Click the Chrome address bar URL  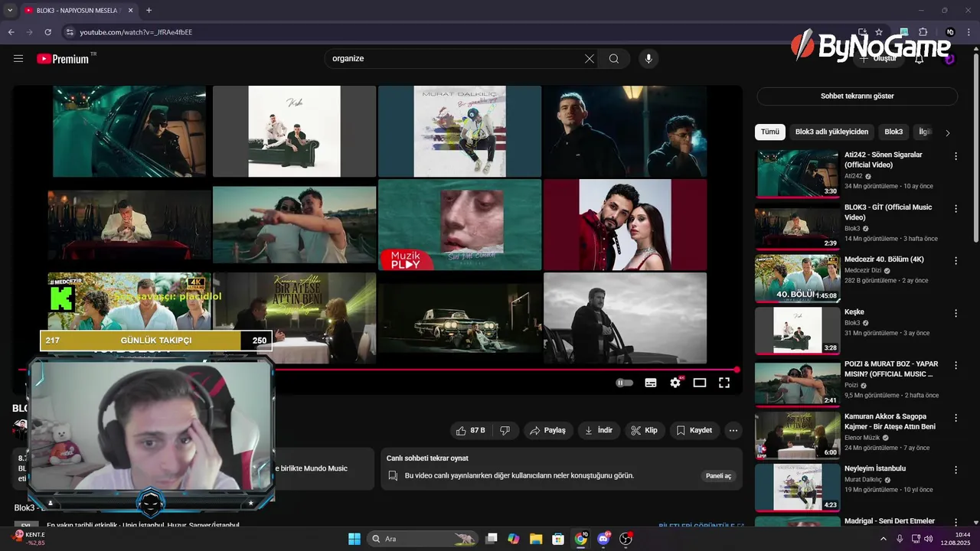[136, 32]
